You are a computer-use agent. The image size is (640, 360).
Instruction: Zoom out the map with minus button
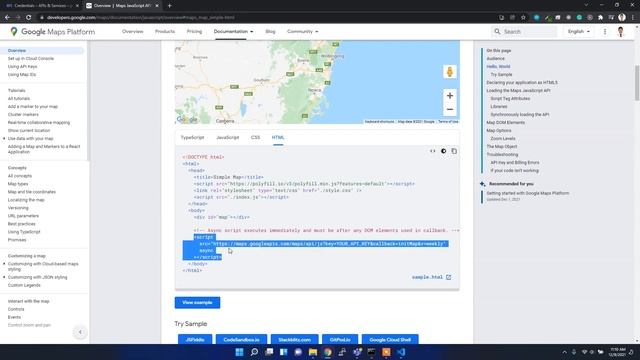450,109
